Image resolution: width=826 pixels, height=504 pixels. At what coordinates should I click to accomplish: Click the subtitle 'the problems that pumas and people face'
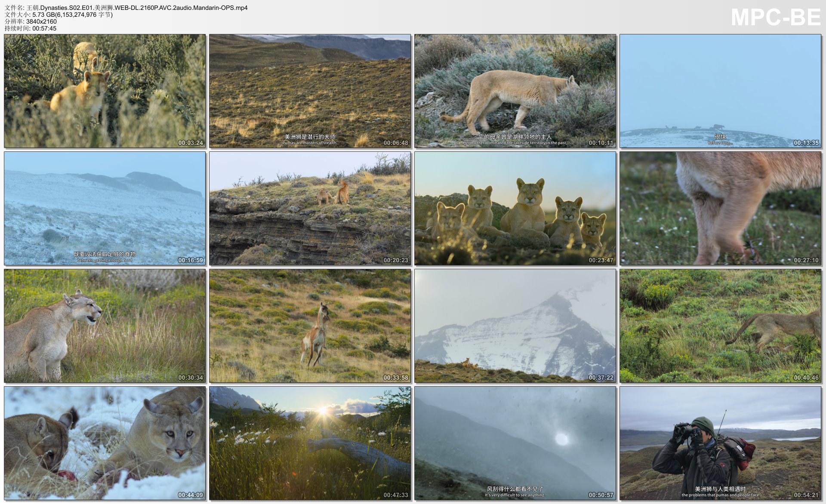point(720,495)
